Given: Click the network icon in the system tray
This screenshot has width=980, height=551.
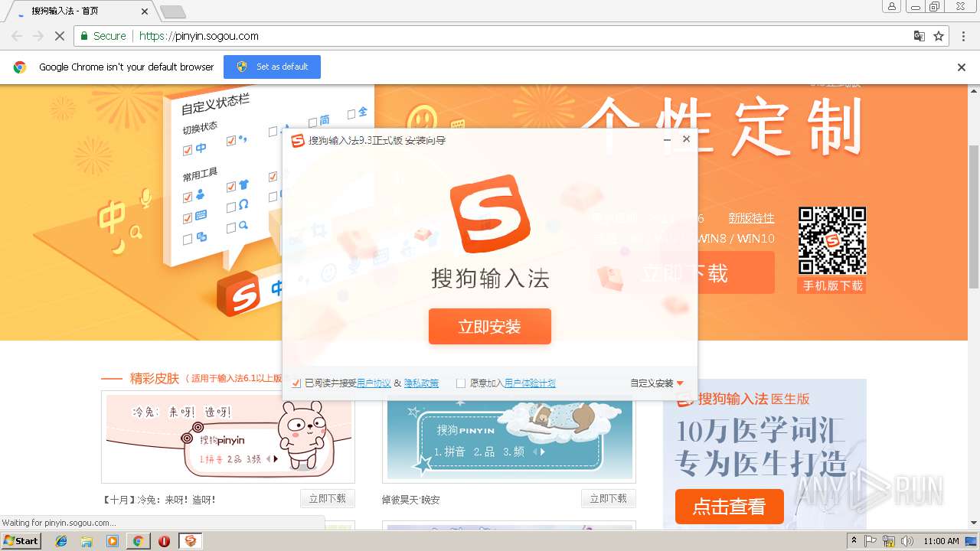Looking at the screenshot, I should [x=889, y=541].
